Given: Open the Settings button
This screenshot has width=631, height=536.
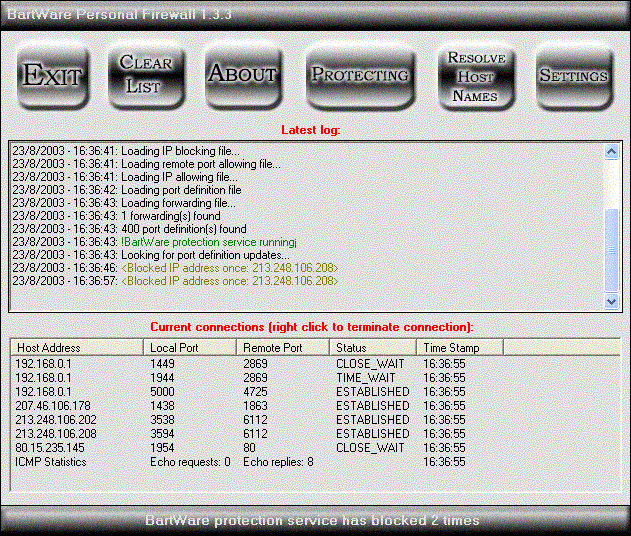Looking at the screenshot, I should click(x=574, y=76).
